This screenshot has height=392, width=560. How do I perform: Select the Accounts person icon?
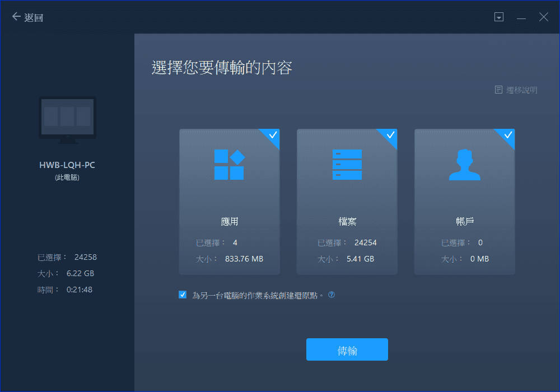(464, 165)
